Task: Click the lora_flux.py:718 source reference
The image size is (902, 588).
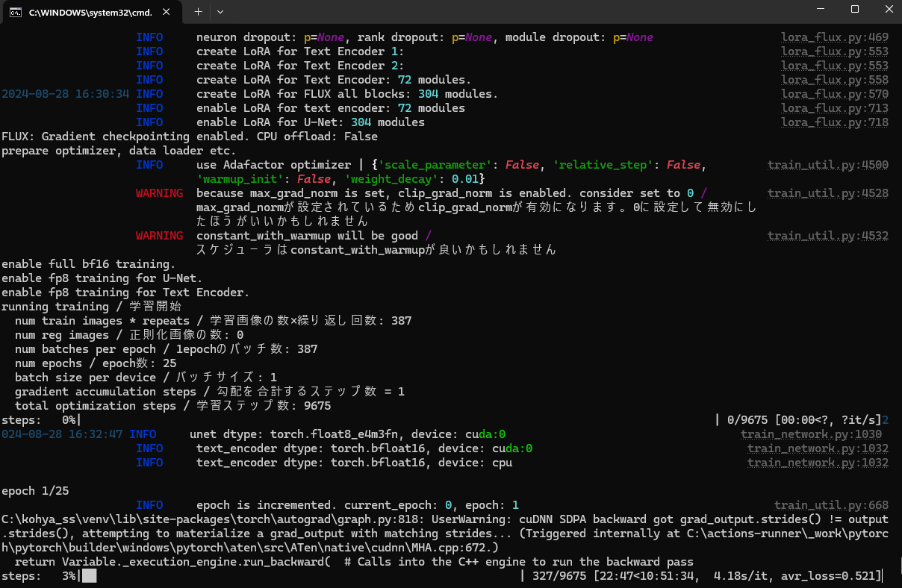Action: pos(835,122)
